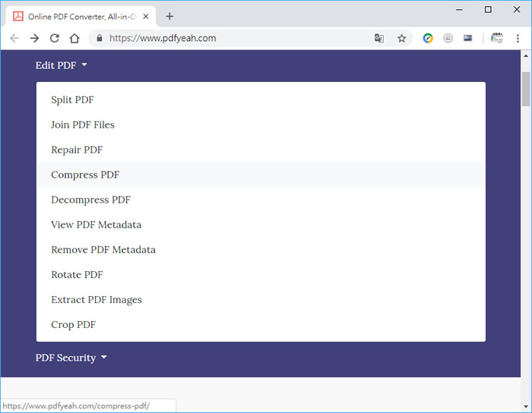
Task: View site info via padlock icon
Action: (x=97, y=38)
